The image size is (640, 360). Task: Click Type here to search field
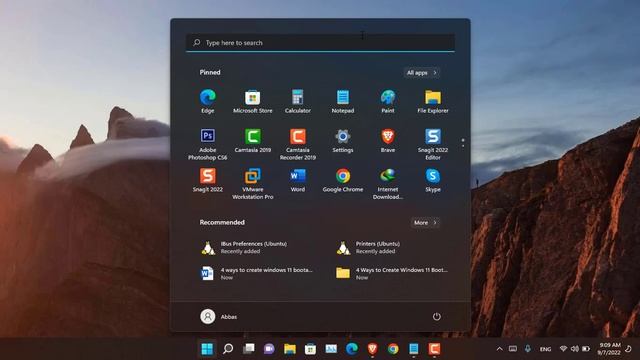pos(320,42)
